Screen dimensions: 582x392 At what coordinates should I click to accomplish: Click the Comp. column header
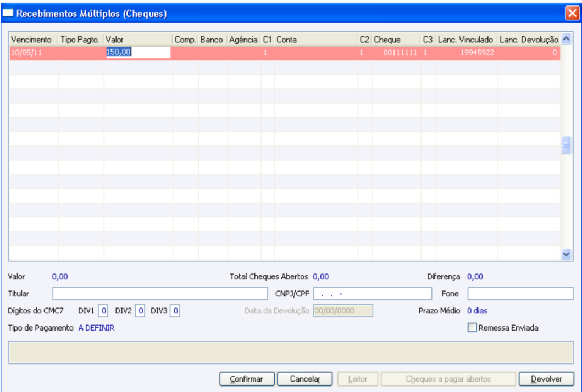[x=186, y=40]
